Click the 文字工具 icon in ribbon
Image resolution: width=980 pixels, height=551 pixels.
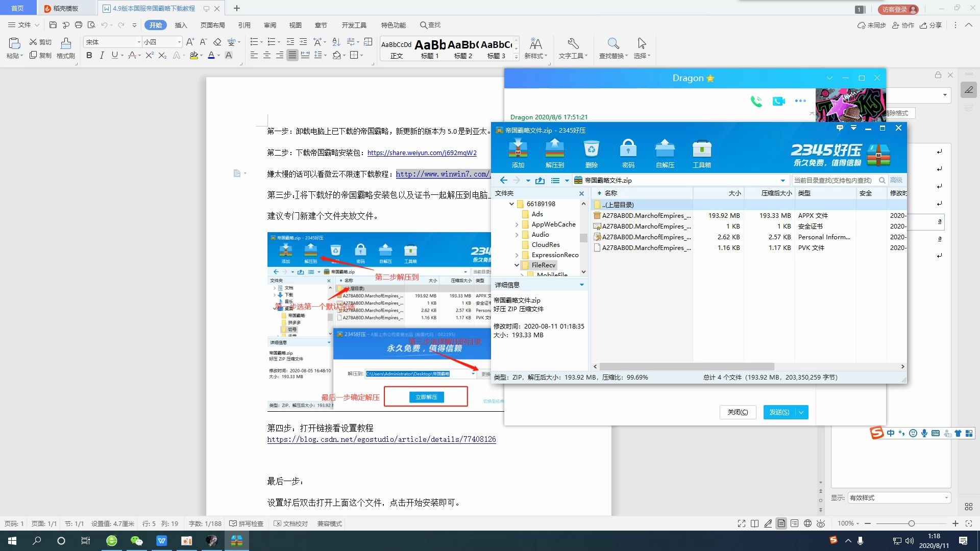[x=573, y=48]
